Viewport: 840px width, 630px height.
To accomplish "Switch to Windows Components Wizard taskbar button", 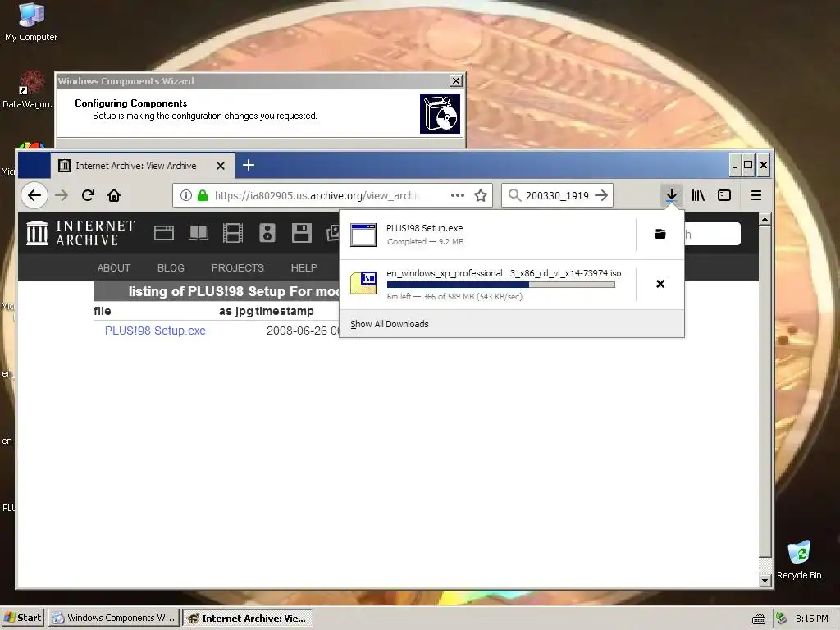I will click(114, 618).
